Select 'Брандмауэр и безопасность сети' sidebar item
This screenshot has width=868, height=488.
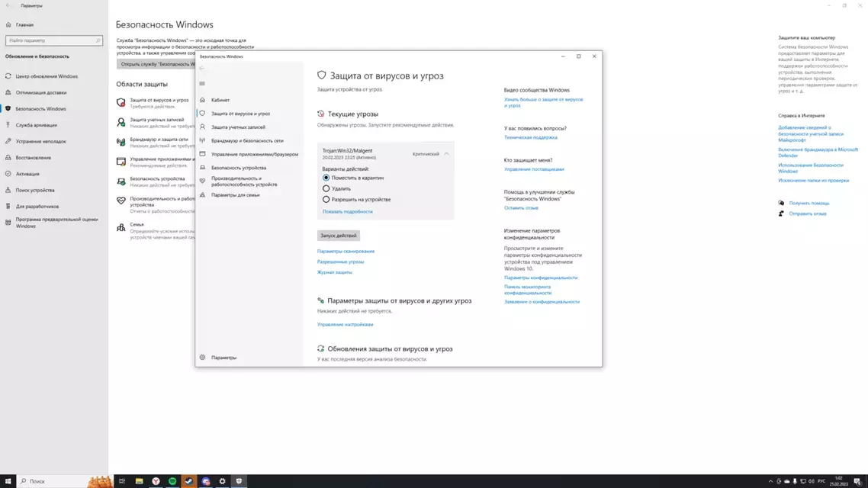click(247, 140)
